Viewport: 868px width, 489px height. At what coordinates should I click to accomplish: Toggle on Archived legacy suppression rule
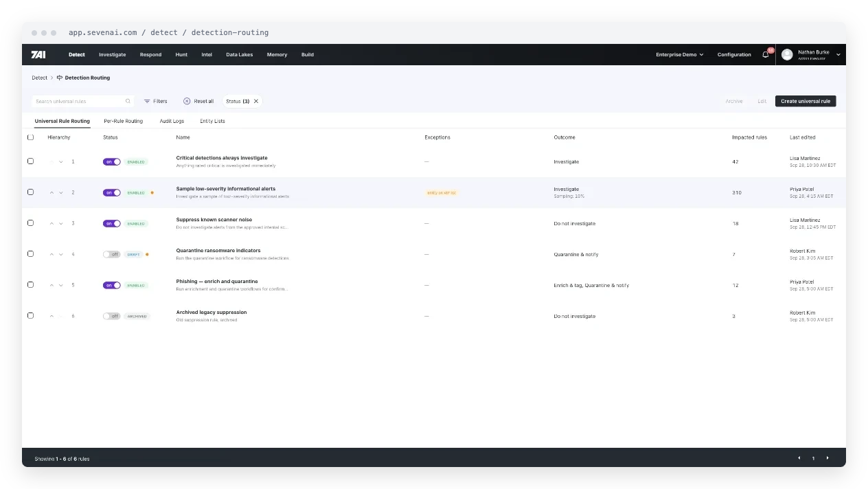(112, 316)
